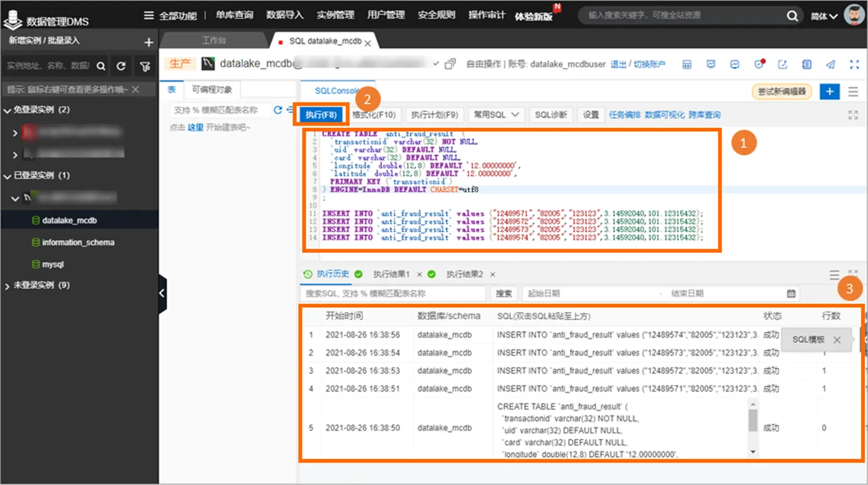Image resolution: width=868 pixels, height=485 pixels.
Task: Close the SQL datalake_mcdb tab
Action: 368,43
